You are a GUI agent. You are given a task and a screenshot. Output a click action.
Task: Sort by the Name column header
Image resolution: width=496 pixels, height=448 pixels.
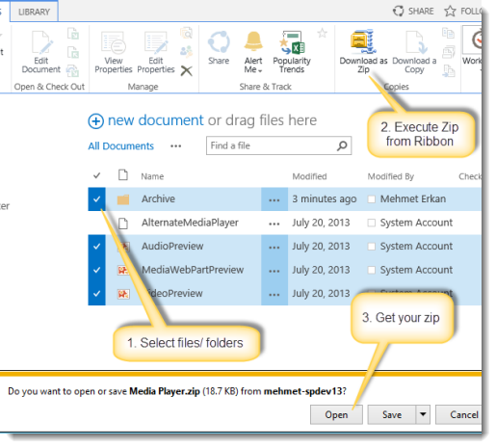[x=152, y=176]
